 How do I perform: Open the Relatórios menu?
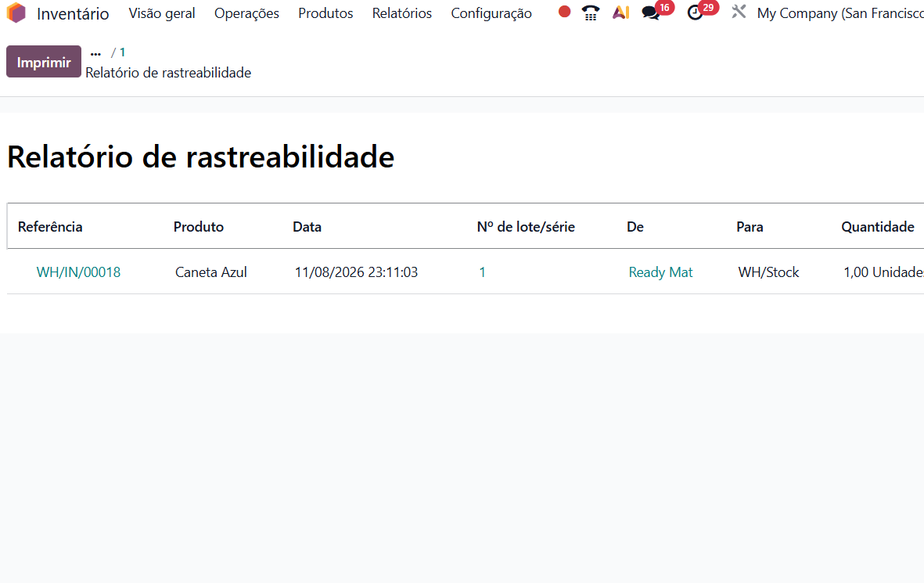402,13
